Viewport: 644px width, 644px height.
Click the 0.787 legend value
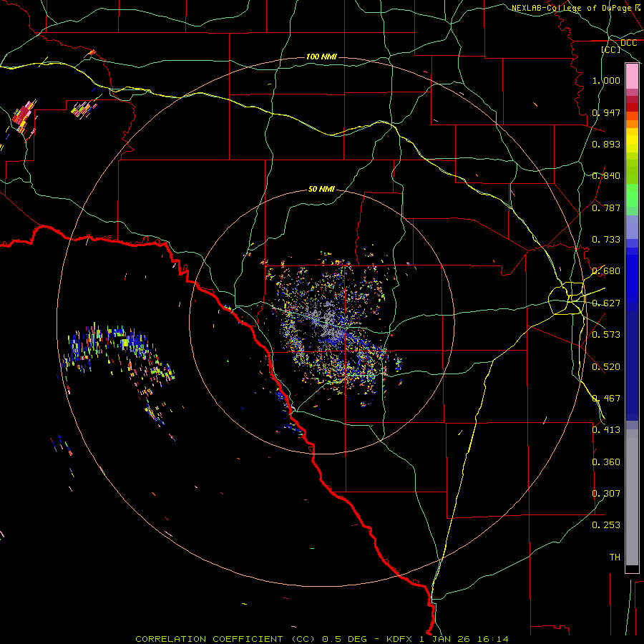(x=606, y=208)
